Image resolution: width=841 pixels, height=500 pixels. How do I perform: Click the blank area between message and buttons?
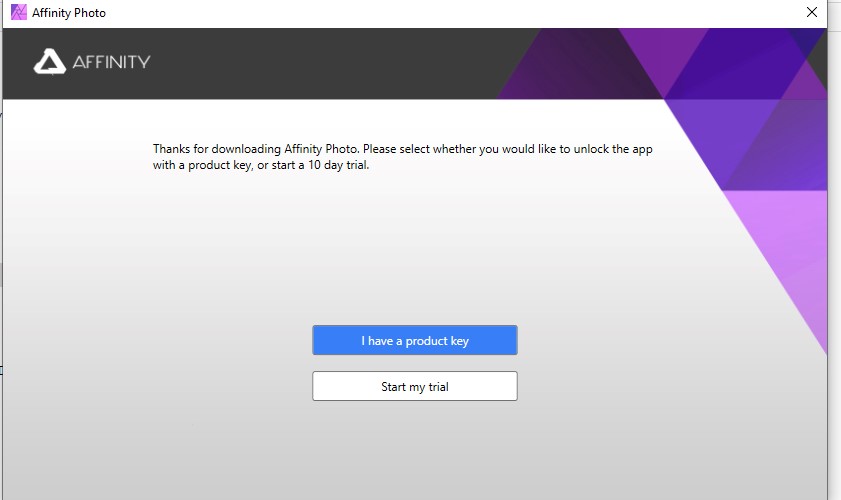(414, 250)
